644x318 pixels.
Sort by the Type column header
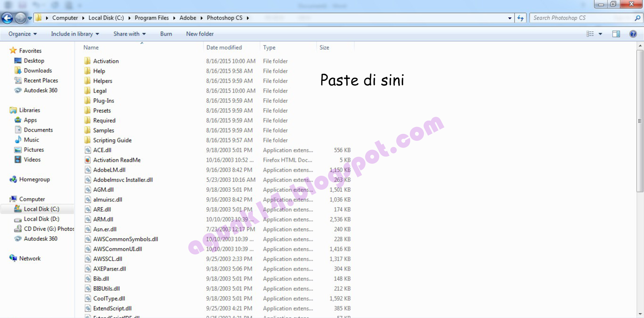tap(269, 47)
